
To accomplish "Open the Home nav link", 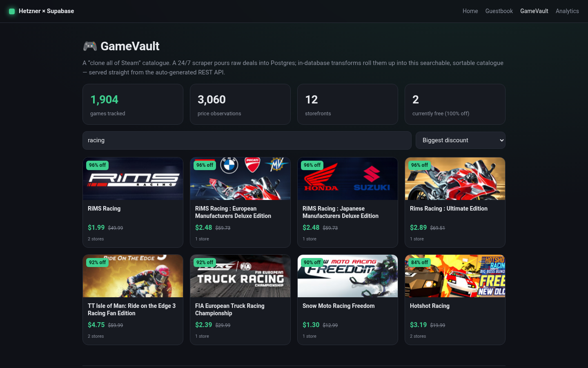I will [470, 11].
